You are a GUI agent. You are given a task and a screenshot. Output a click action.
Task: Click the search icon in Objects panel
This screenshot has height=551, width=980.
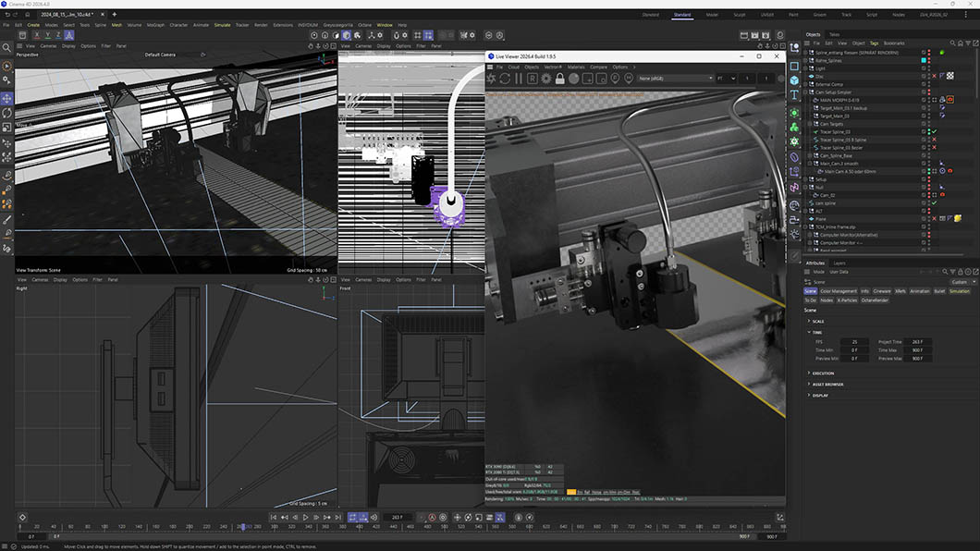[952, 43]
